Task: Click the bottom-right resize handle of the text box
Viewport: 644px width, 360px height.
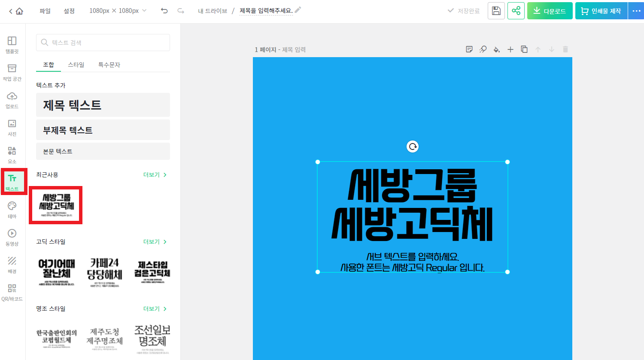Action: coord(507,272)
